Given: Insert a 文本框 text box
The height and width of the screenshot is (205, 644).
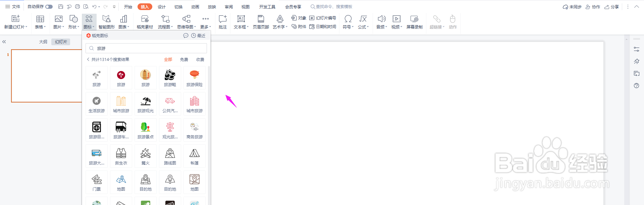Looking at the screenshot, I should coord(241,22).
